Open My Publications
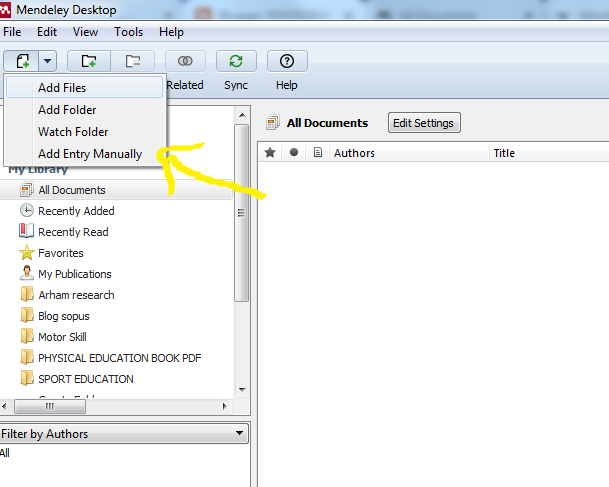The height and width of the screenshot is (487, 609). (116, 274)
